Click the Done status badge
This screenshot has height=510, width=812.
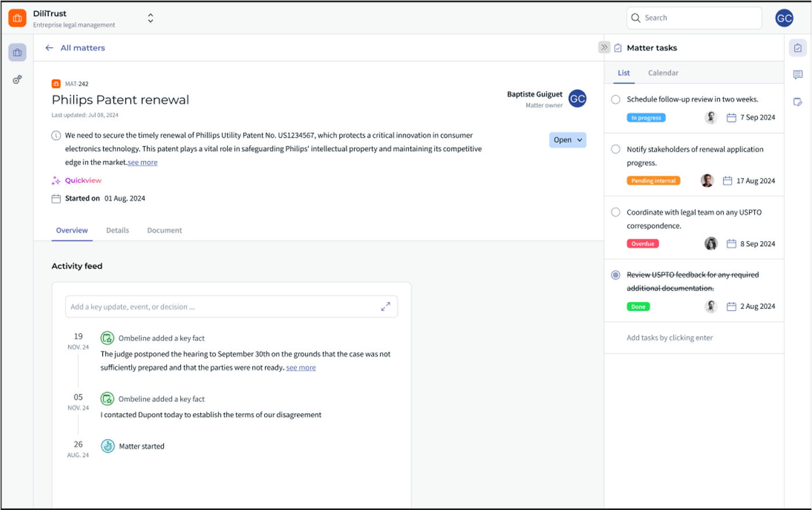tap(638, 307)
